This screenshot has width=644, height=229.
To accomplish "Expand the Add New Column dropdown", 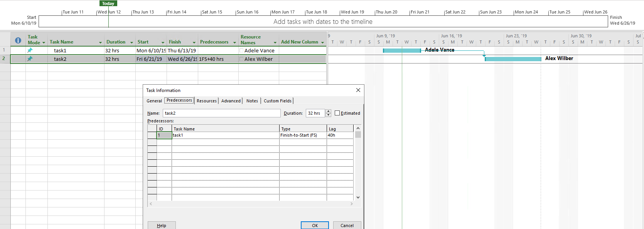I will (322, 42).
